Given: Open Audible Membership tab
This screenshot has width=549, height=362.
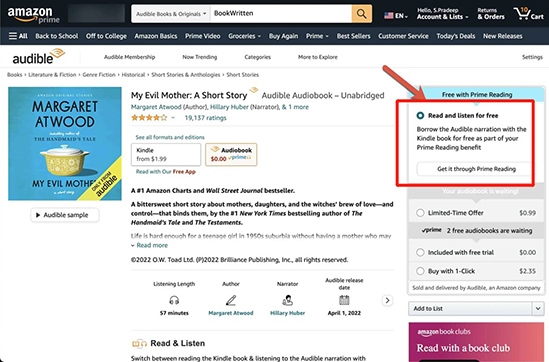Looking at the screenshot, I should pos(130,57).
